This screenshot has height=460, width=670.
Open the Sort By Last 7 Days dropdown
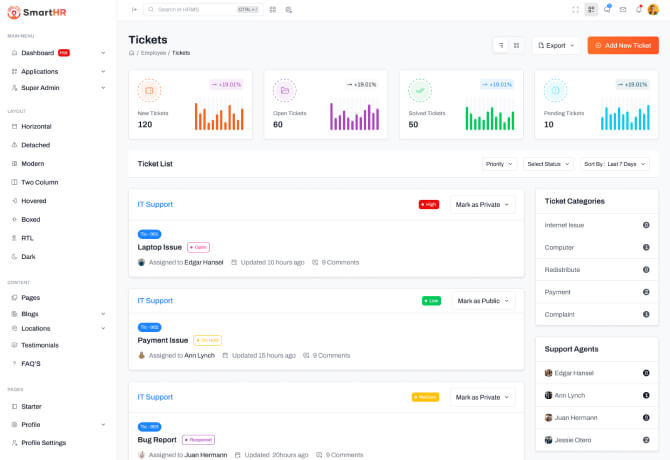tap(614, 164)
